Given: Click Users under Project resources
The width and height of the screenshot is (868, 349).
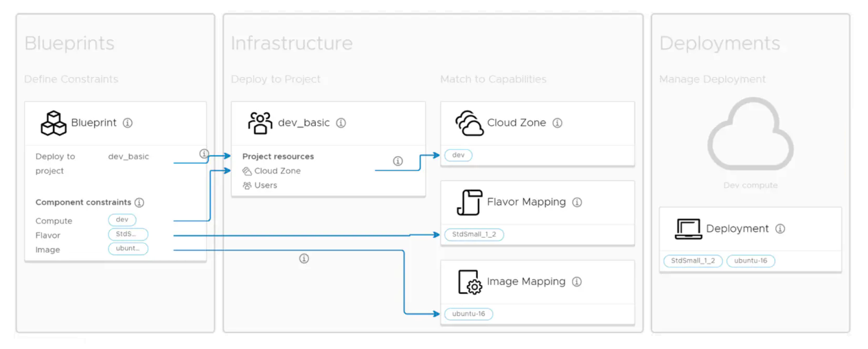Looking at the screenshot, I should tap(265, 185).
